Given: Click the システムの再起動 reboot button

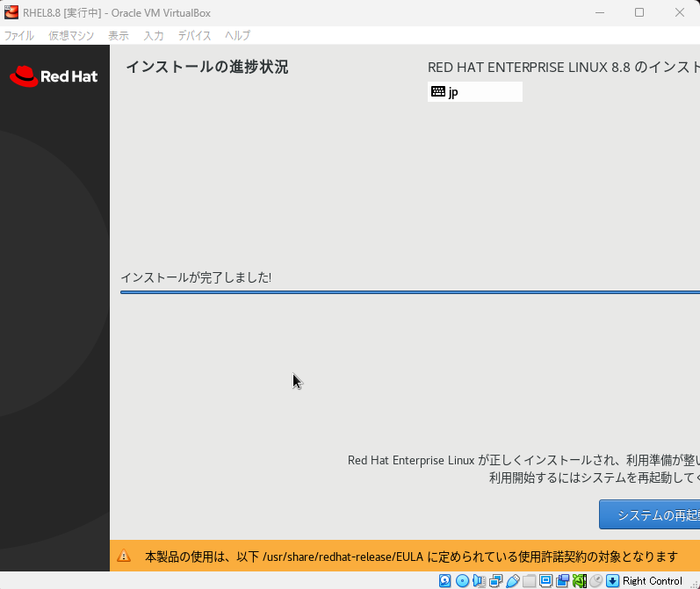Looking at the screenshot, I should click(650, 514).
